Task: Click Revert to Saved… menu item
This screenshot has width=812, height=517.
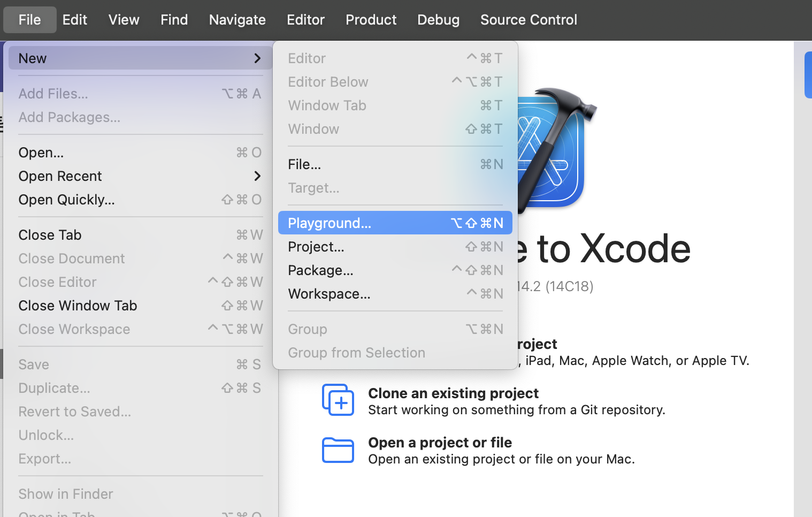Action: tap(141, 412)
